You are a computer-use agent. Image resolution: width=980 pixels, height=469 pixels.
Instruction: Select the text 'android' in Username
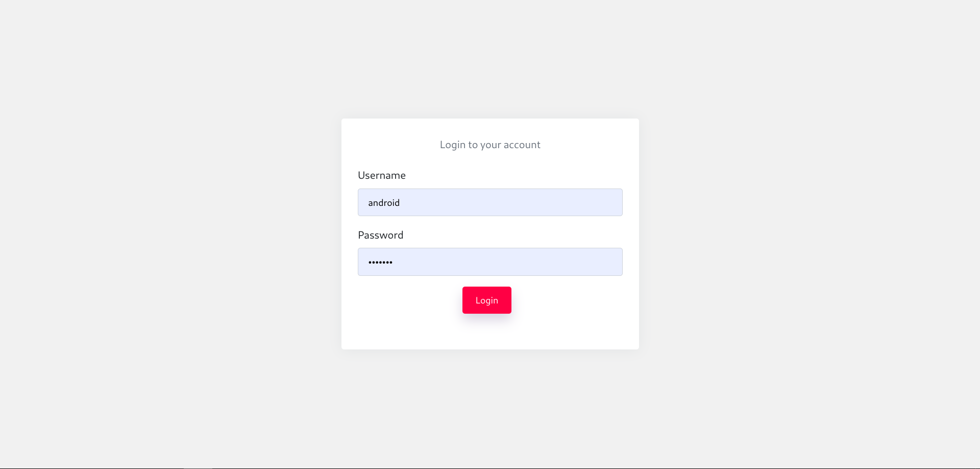pos(384,202)
